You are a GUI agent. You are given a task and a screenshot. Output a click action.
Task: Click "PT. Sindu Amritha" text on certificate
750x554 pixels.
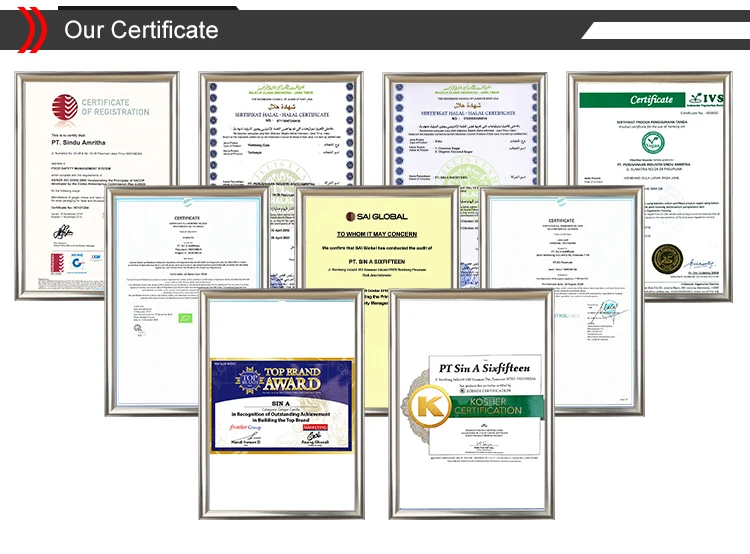click(x=78, y=143)
